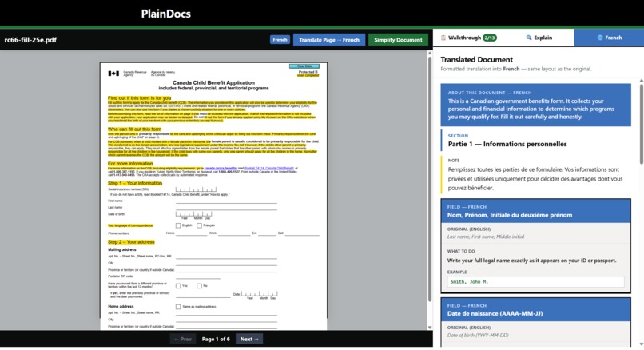Click 'Find out if this form is for you' heading

(x=140, y=98)
